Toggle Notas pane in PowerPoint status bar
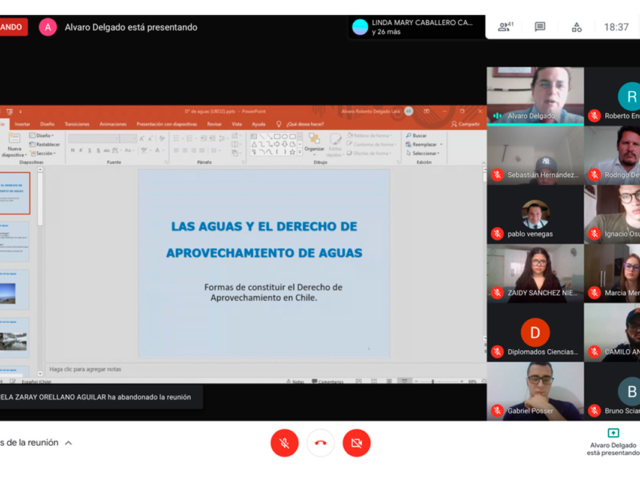The height and width of the screenshot is (480, 640). 295,382
